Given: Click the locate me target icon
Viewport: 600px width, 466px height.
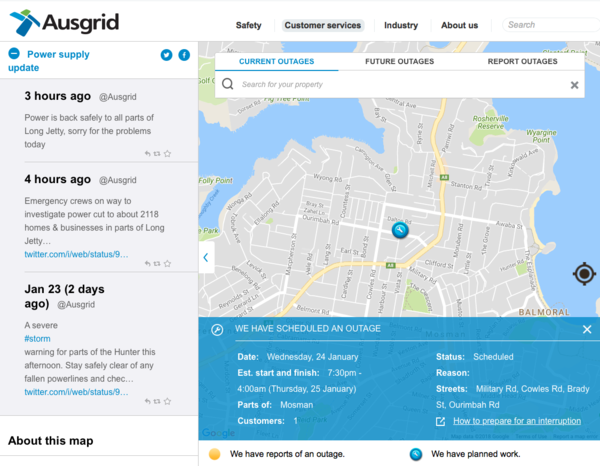Looking at the screenshot, I should coord(584,274).
